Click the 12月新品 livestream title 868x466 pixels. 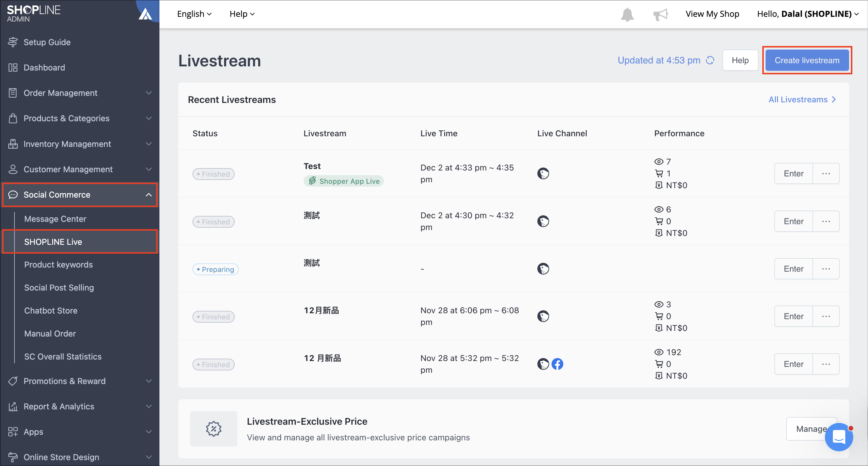pyautogui.click(x=322, y=311)
